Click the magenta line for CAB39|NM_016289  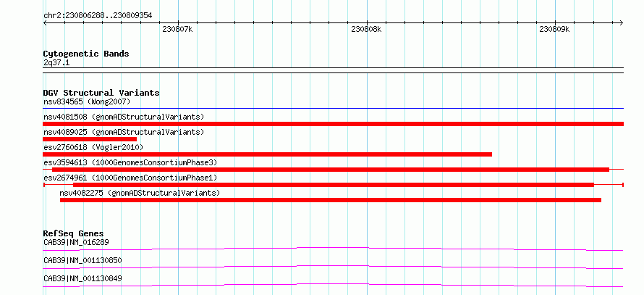pos(334,249)
